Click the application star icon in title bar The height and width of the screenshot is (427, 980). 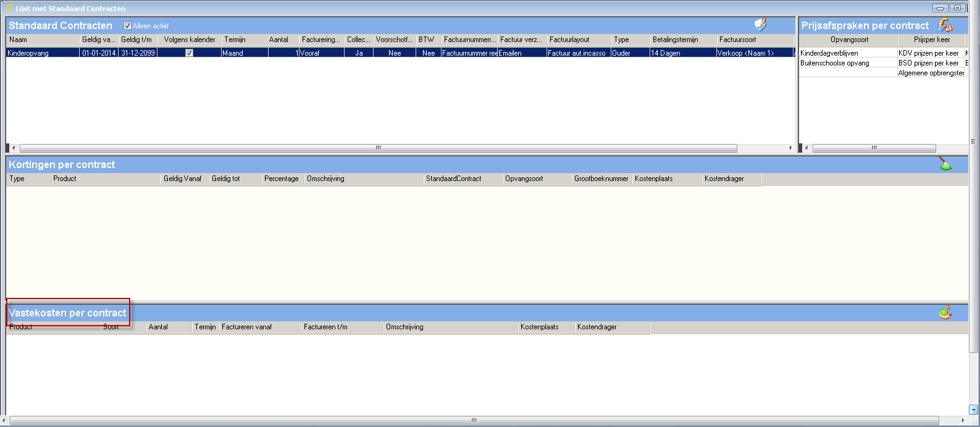coord(9,8)
